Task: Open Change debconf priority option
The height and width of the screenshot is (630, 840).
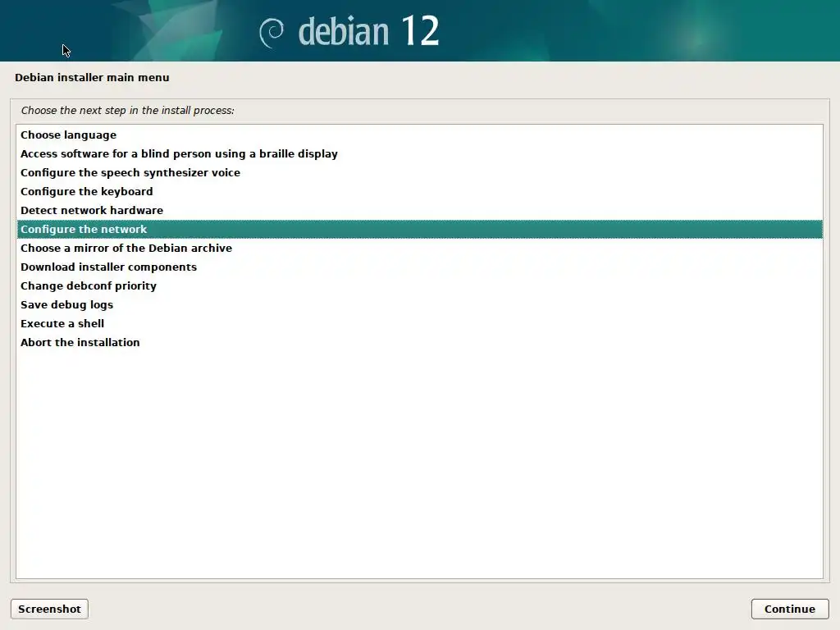Action: [419, 285]
